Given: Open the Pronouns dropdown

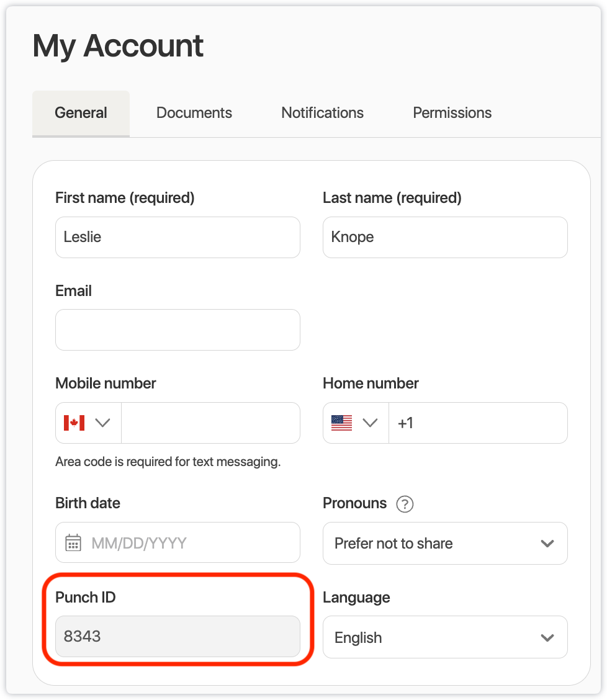Looking at the screenshot, I should [445, 544].
